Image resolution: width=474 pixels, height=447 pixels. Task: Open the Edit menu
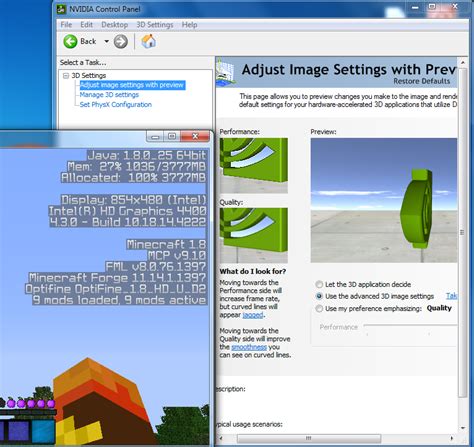click(x=86, y=25)
